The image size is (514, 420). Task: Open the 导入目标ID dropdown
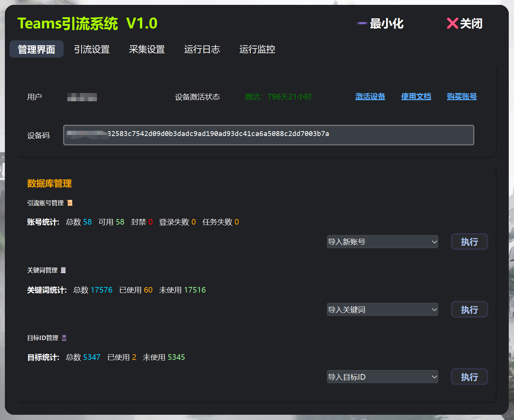382,377
